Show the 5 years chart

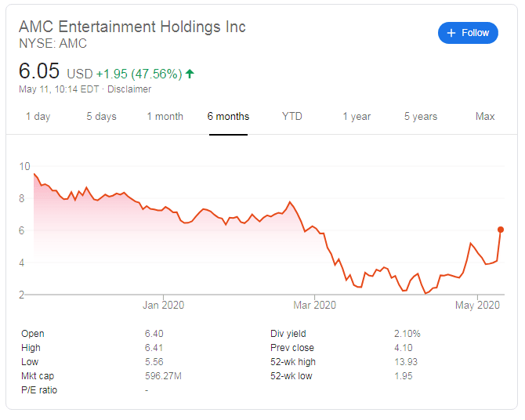(x=421, y=117)
